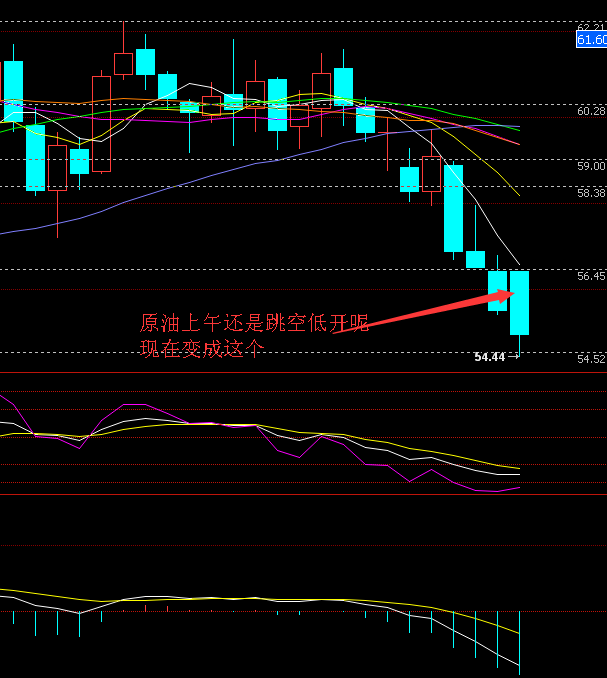Screen dimensions: 607x678
Task: Select the yellow moving average line's right end
Action: click(x=517, y=194)
